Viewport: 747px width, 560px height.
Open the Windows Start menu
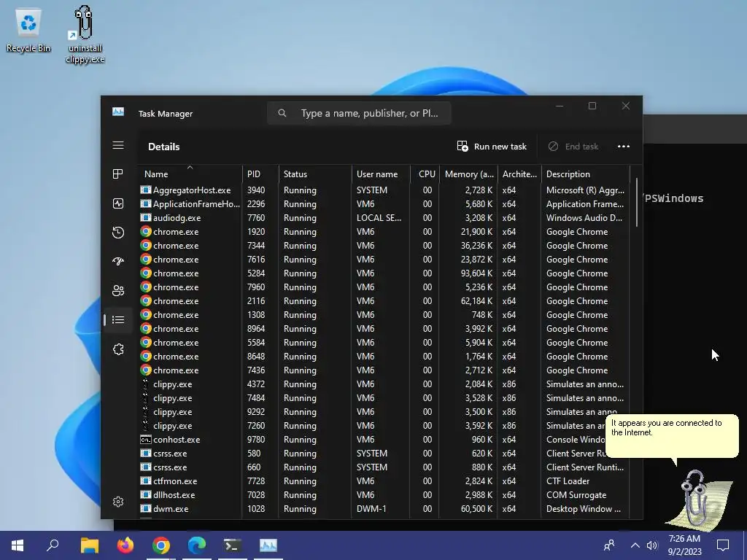point(18,545)
